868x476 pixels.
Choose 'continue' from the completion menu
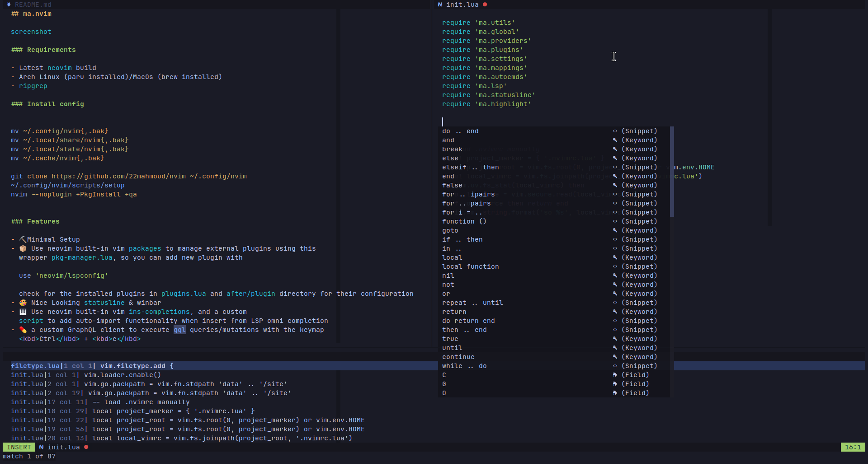coord(554,357)
